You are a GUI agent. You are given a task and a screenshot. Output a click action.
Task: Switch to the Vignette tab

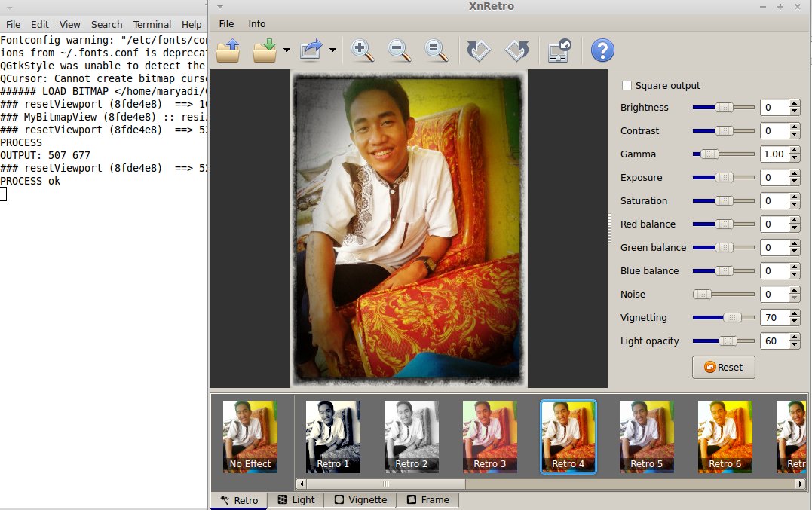tap(360, 499)
